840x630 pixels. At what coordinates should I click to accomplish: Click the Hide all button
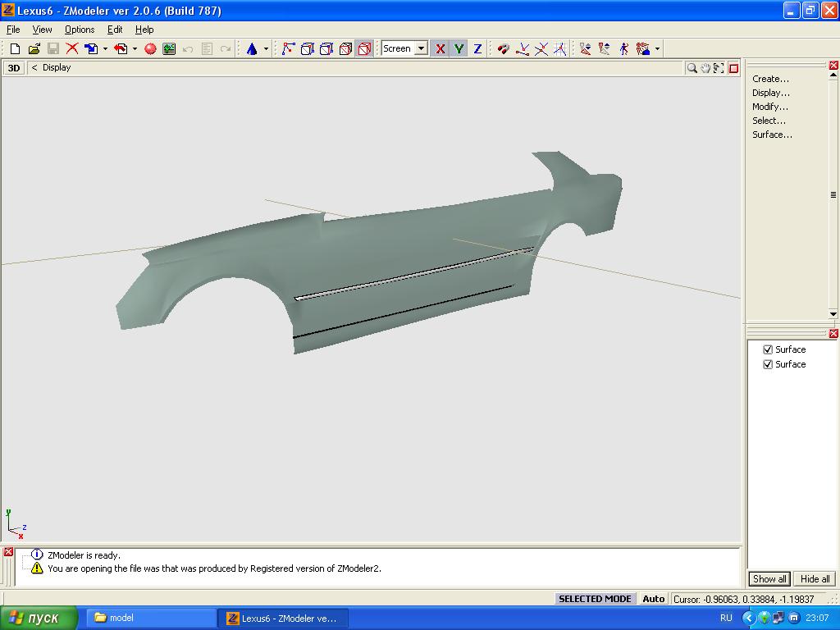[815, 578]
